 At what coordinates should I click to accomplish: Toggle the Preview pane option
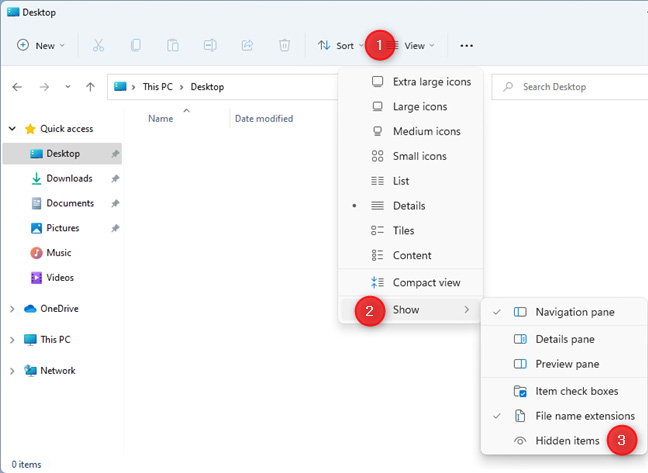(563, 364)
